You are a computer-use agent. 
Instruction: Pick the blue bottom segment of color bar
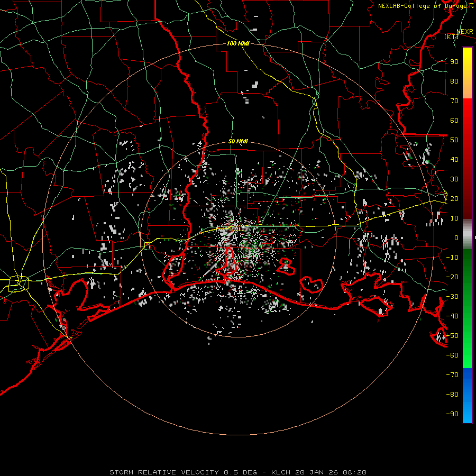coord(467,396)
